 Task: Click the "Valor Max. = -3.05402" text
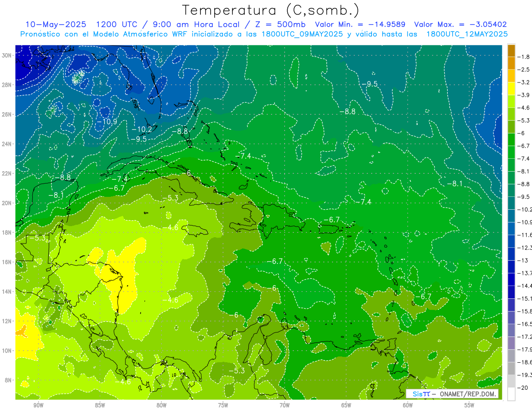(x=460, y=24)
